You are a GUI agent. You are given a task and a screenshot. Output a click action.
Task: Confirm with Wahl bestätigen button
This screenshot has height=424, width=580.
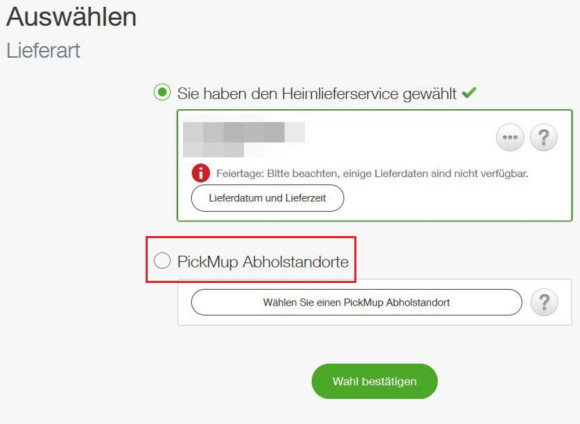tap(374, 381)
